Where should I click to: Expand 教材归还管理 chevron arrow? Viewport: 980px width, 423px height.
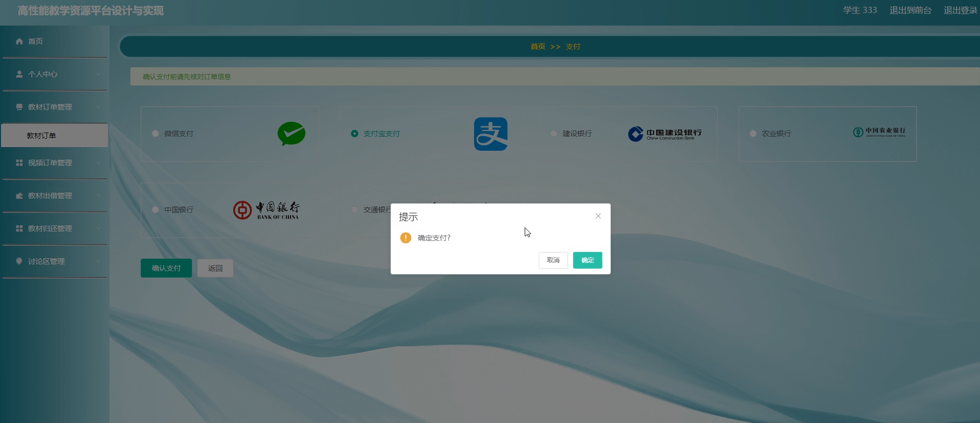click(99, 228)
